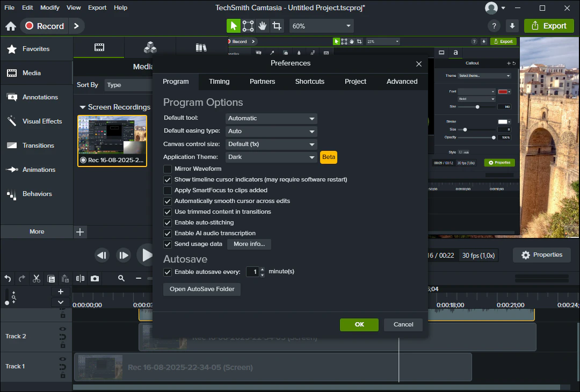This screenshot has width=580, height=392.
Task: Open the Application Theme dropdown
Action: pyautogui.click(x=271, y=157)
